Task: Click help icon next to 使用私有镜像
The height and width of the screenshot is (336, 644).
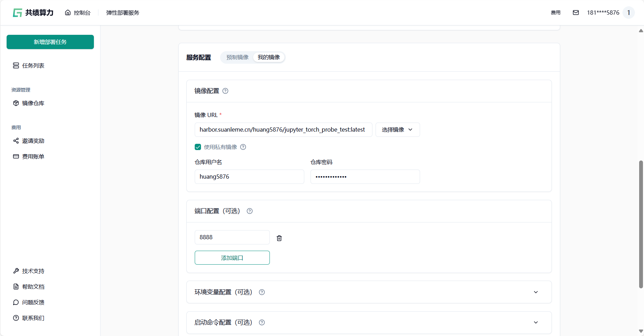Action: 243,147
